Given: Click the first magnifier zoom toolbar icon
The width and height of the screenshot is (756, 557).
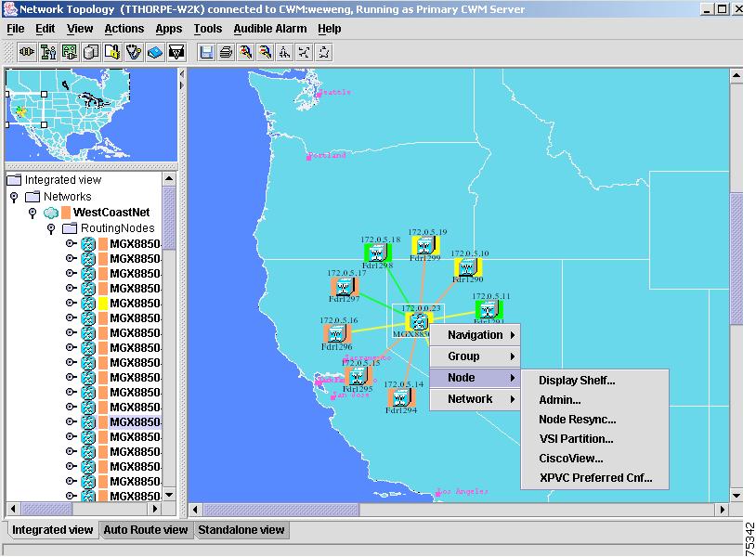Looking at the screenshot, I should coord(245,52).
